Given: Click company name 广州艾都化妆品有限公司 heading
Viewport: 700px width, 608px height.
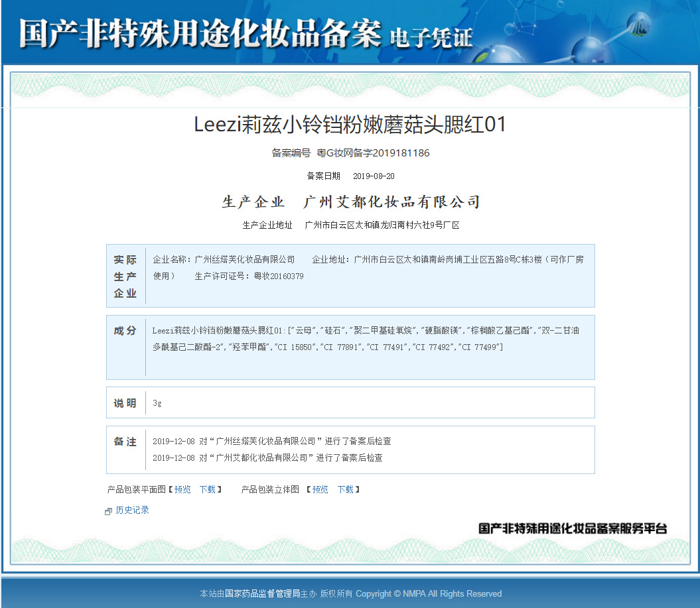Looking at the screenshot, I should [x=391, y=202].
